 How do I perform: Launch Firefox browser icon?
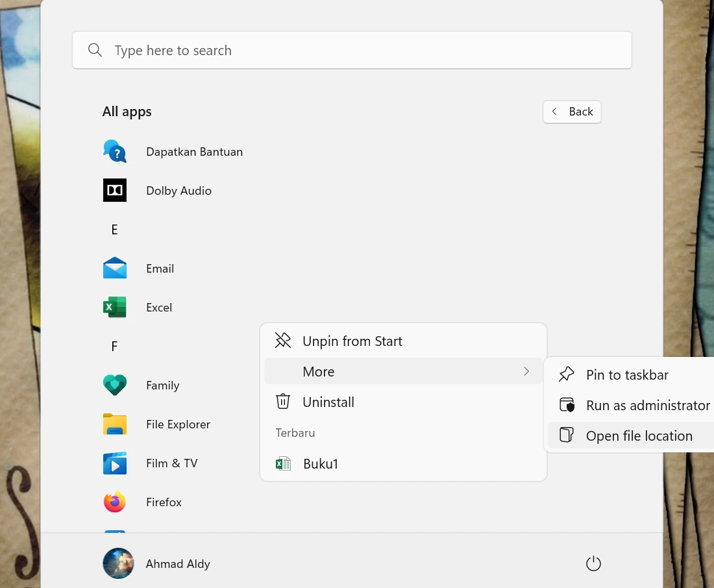pyautogui.click(x=115, y=502)
